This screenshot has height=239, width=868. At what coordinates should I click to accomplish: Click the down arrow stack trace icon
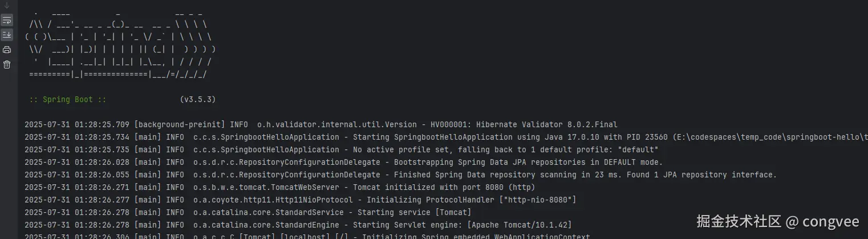pos(7,5)
